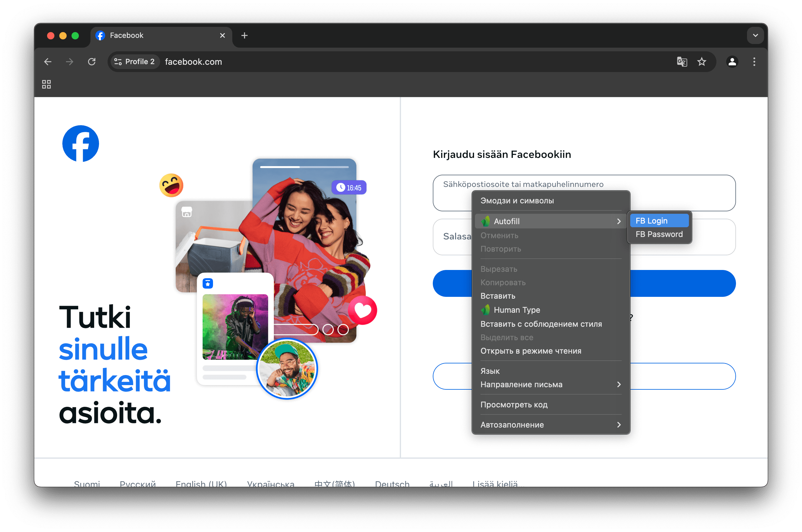Click Human Type menu item
The image size is (802, 532).
coord(517,310)
